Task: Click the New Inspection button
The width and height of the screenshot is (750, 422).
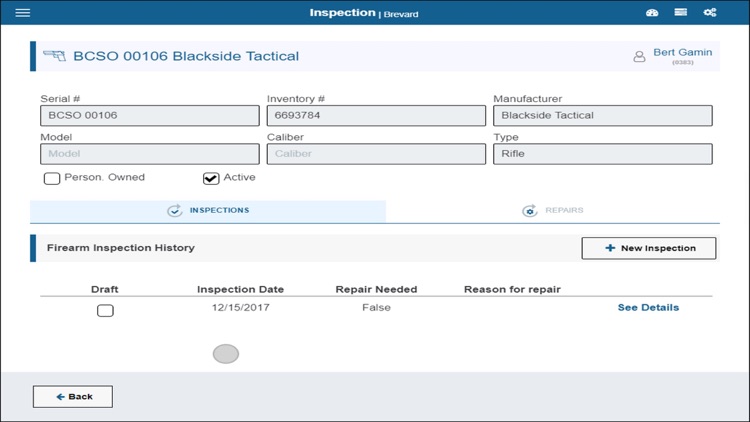Action: coord(649,248)
